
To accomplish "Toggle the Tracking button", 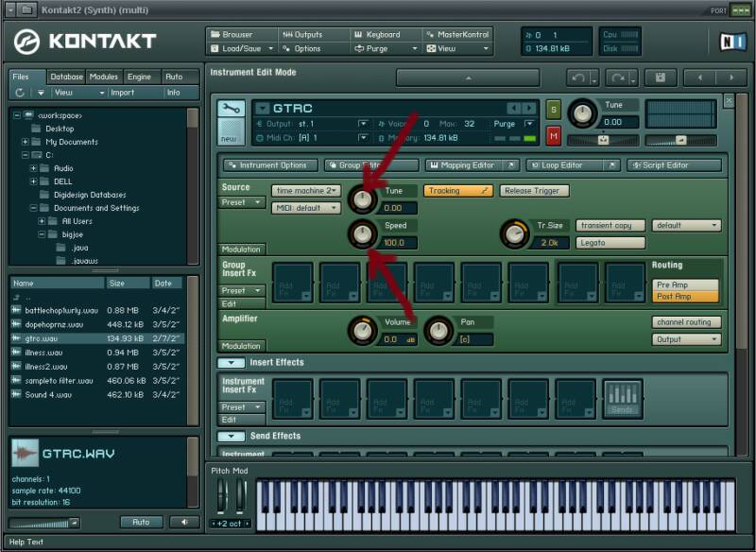I will click(x=458, y=191).
